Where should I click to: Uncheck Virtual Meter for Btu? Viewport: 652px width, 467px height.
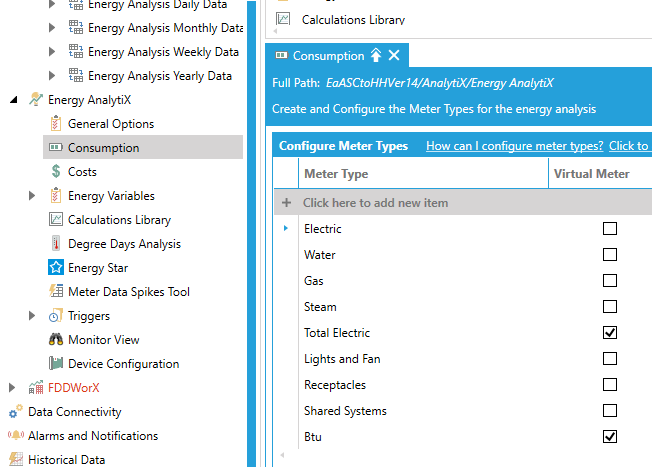(610, 437)
